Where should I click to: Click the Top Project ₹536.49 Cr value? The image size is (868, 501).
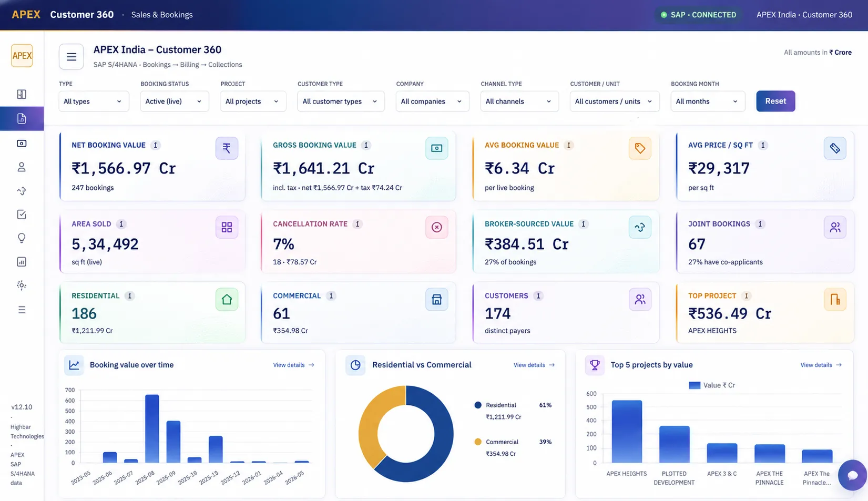click(x=730, y=314)
